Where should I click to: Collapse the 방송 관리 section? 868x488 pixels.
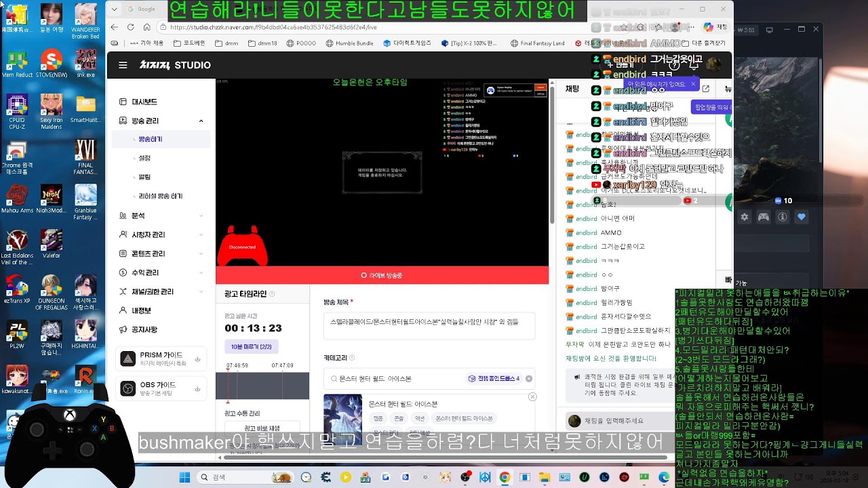coord(201,121)
